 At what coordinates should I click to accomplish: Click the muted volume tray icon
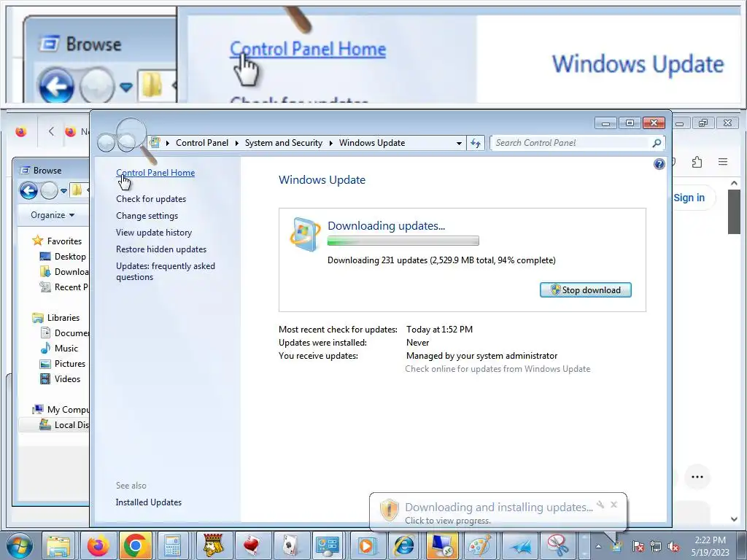(x=673, y=546)
